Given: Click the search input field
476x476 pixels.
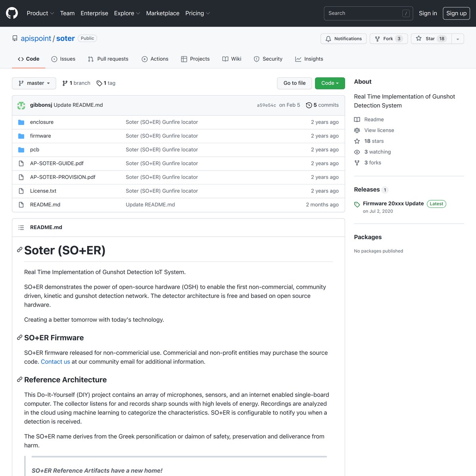Looking at the screenshot, I should pos(368,13).
